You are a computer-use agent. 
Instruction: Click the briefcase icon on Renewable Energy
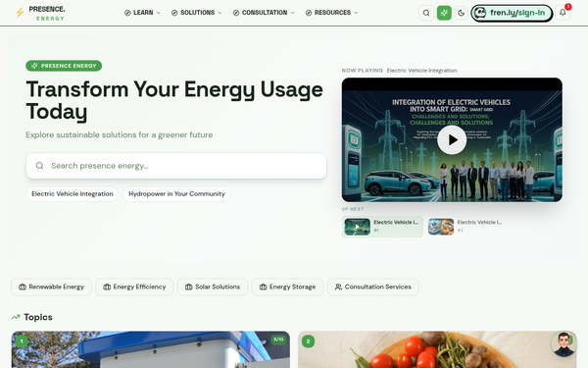click(x=23, y=287)
